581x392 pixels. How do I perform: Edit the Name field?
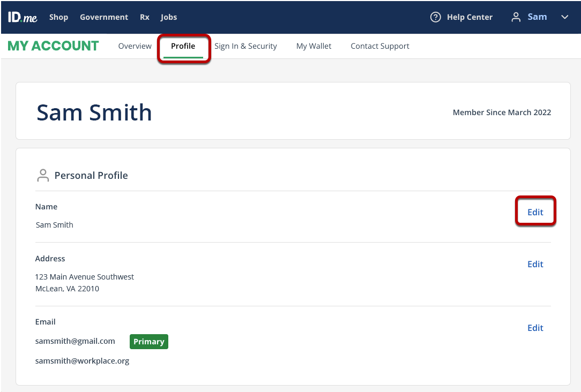(535, 212)
